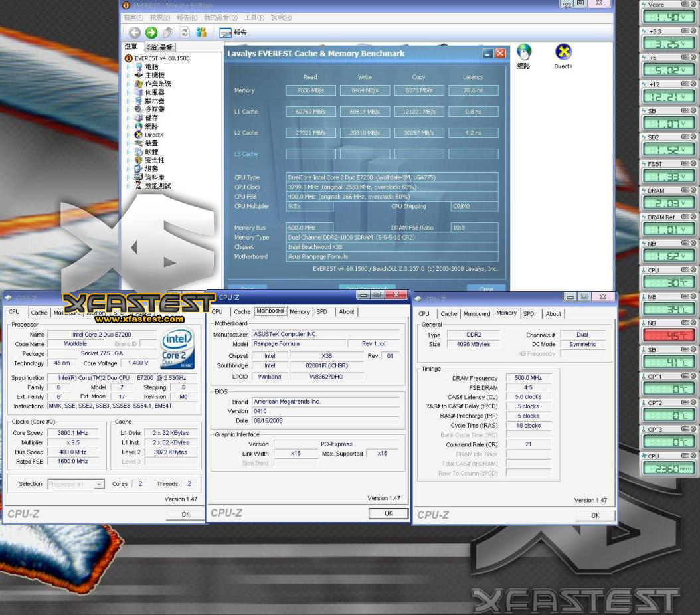Viewport: 700px width, 615px height.
Task: Click OK in the left CPU-Z window
Action: click(x=186, y=515)
